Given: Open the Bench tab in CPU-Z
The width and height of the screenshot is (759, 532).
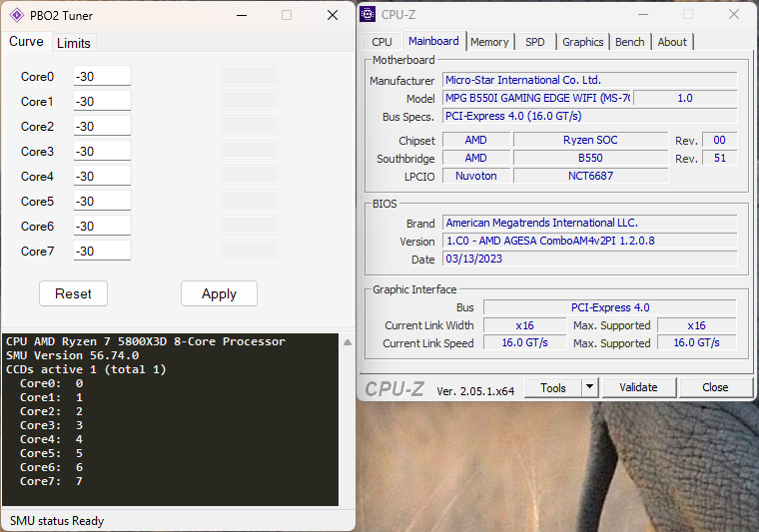Looking at the screenshot, I should [x=630, y=42].
